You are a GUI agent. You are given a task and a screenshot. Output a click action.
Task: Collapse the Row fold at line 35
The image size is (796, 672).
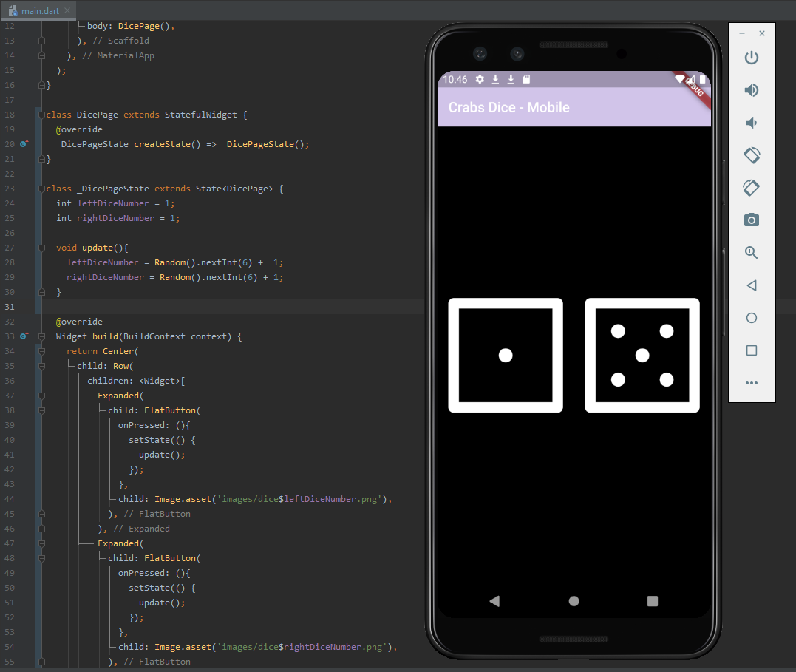point(41,366)
